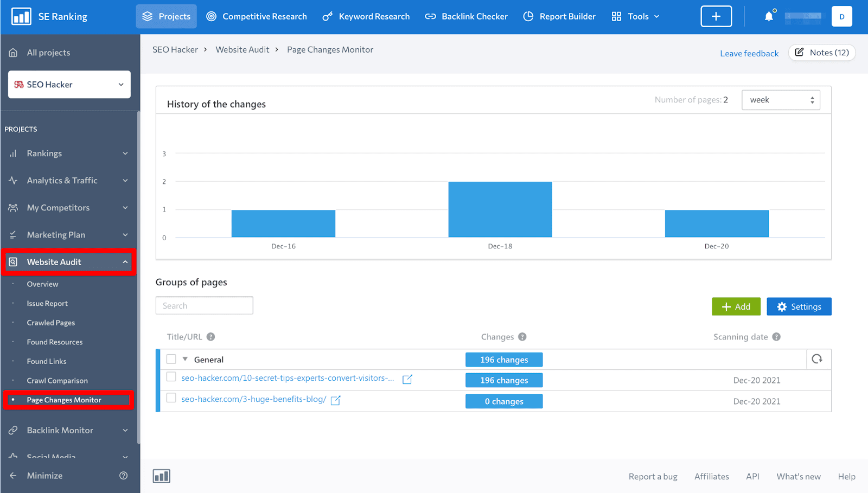This screenshot has height=493, width=868.
Task: Click the Backlink Monitor chain icon
Action: click(x=13, y=430)
